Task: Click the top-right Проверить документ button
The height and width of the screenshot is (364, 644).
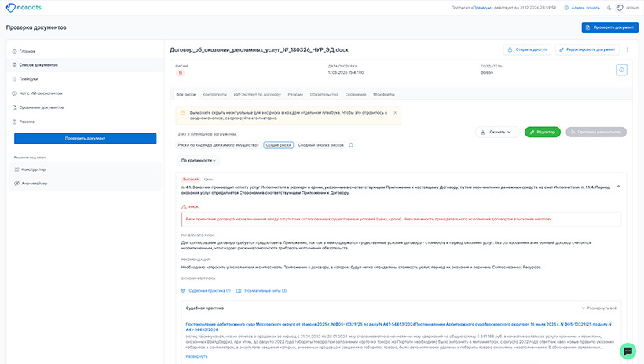Action: (609, 27)
